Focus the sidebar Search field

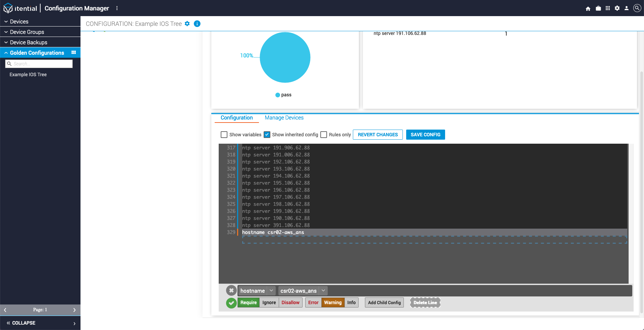39,64
